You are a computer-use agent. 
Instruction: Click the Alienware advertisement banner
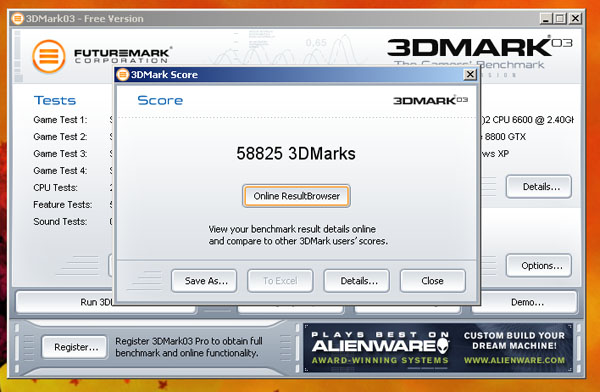pos(438,348)
